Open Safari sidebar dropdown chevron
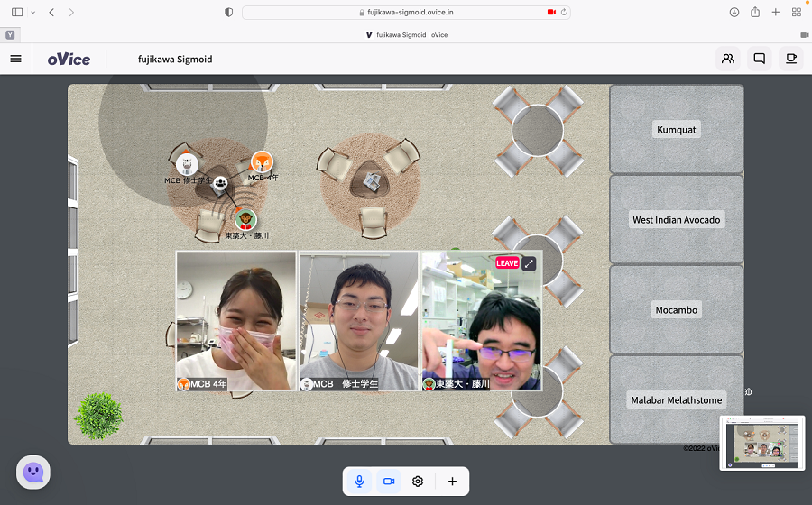This screenshot has height=505, width=812. point(33,12)
